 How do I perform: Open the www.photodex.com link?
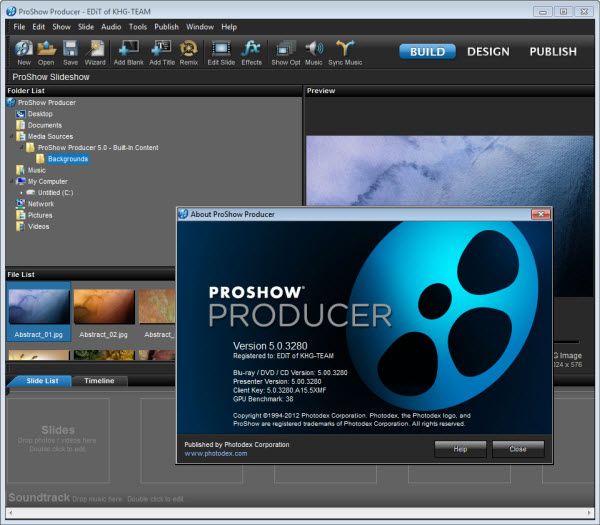coord(216,453)
